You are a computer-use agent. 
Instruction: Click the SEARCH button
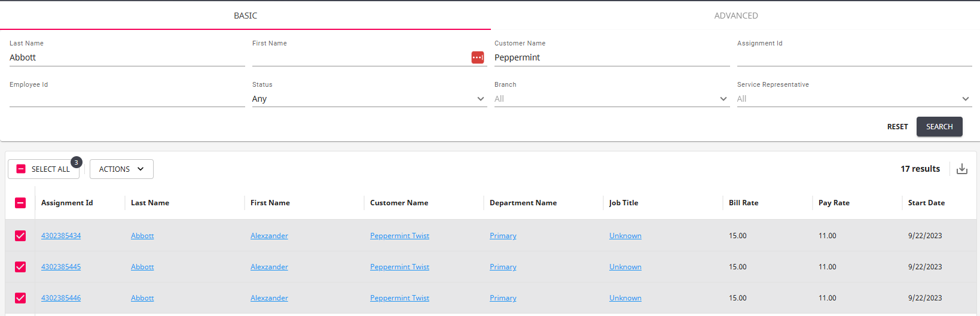click(x=939, y=127)
